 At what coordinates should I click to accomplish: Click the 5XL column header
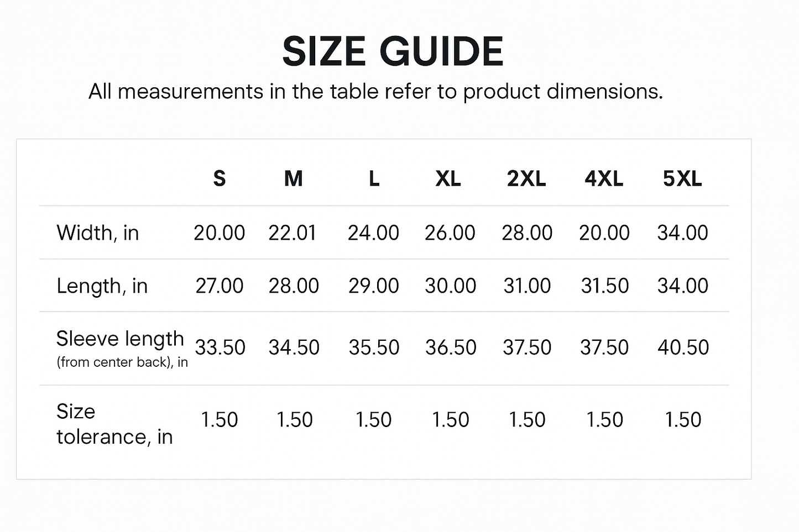[682, 179]
